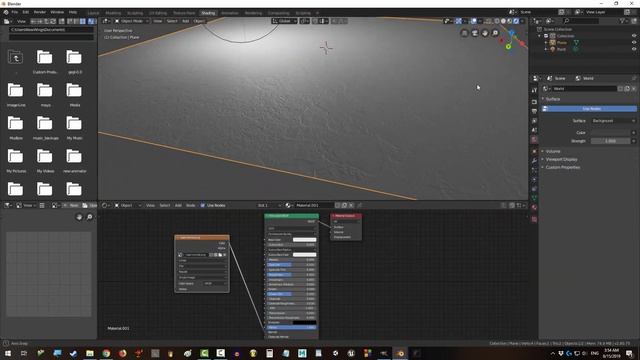Click the file browser path field

51,30
